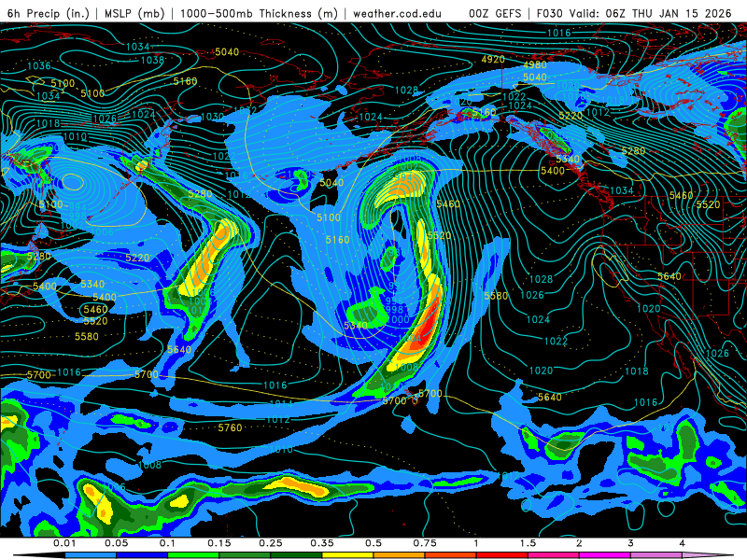
Task: Click the 1036 isobar label
Action: click(39, 65)
